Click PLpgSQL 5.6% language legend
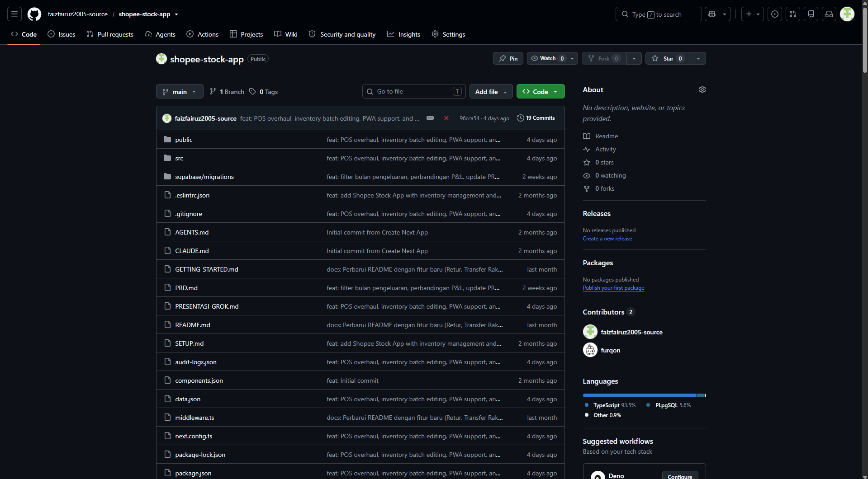868x479 pixels. [669, 405]
